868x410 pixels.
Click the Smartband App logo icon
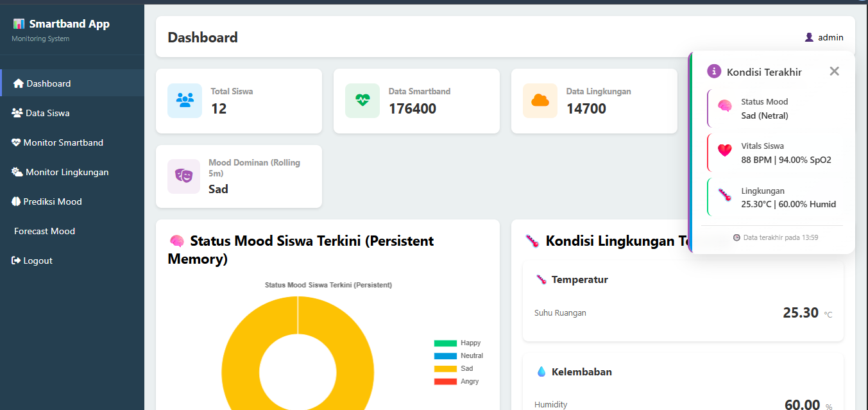(x=19, y=24)
